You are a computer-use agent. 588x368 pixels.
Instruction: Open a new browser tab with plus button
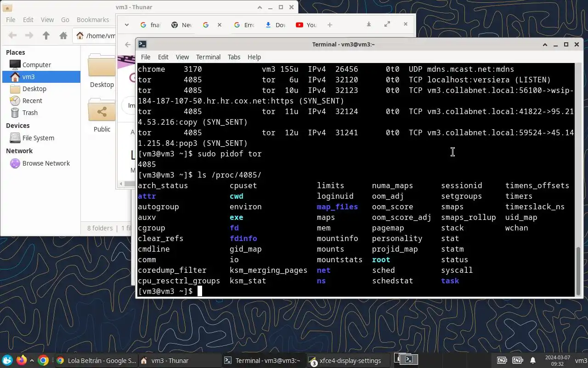tap(329, 25)
